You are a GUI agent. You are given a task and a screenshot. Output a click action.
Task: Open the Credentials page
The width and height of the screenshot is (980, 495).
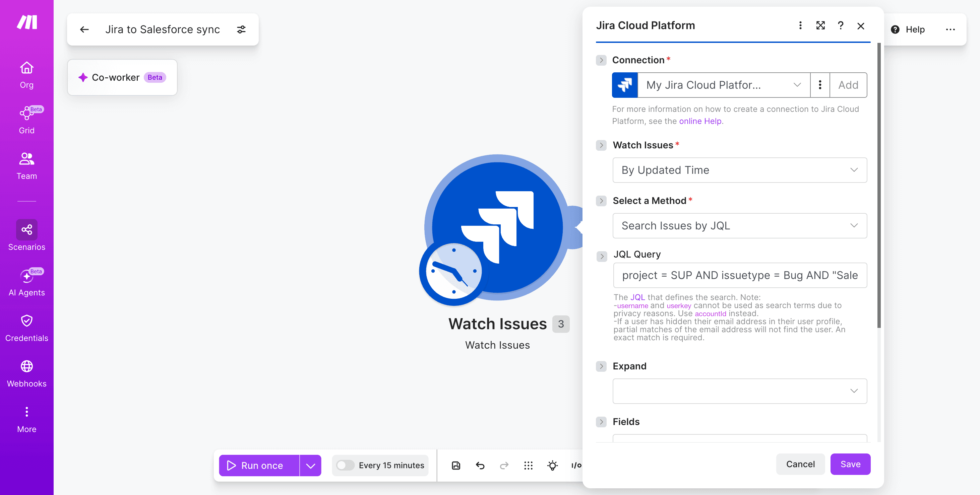(x=26, y=329)
